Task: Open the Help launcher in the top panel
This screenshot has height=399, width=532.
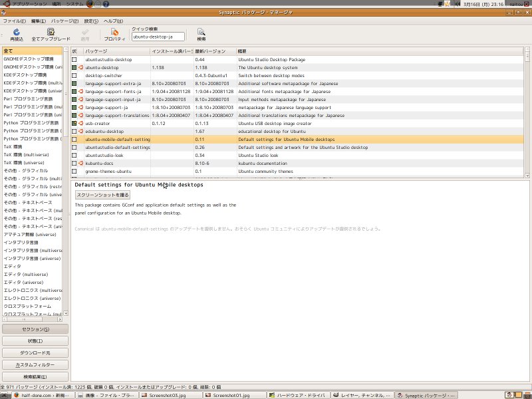Action: 106,4
